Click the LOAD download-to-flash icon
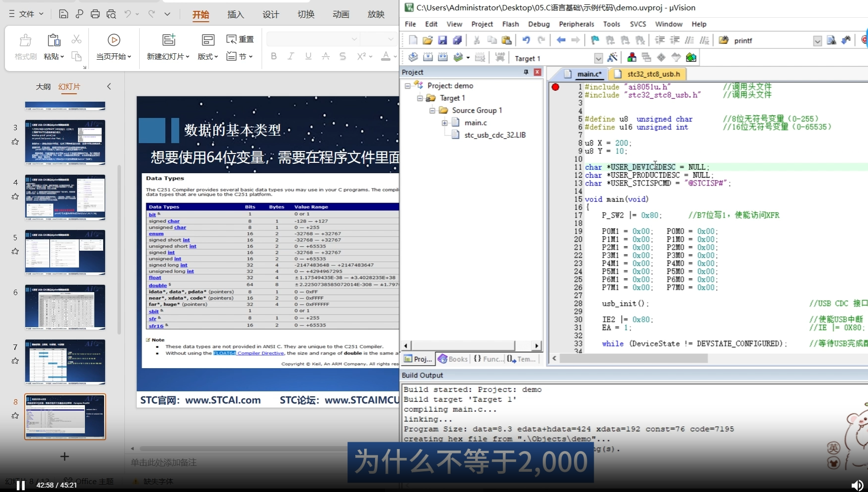Screen dimensions: 868x492 click(x=500, y=58)
